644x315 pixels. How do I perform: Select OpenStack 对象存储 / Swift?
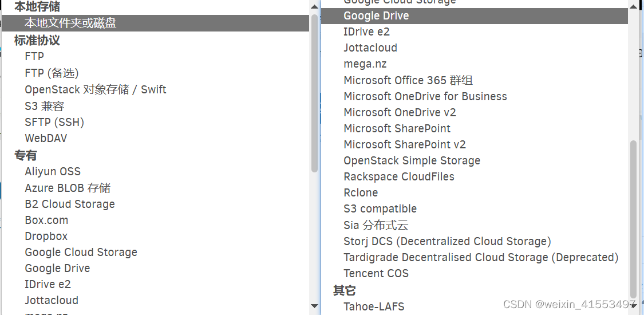click(x=95, y=89)
